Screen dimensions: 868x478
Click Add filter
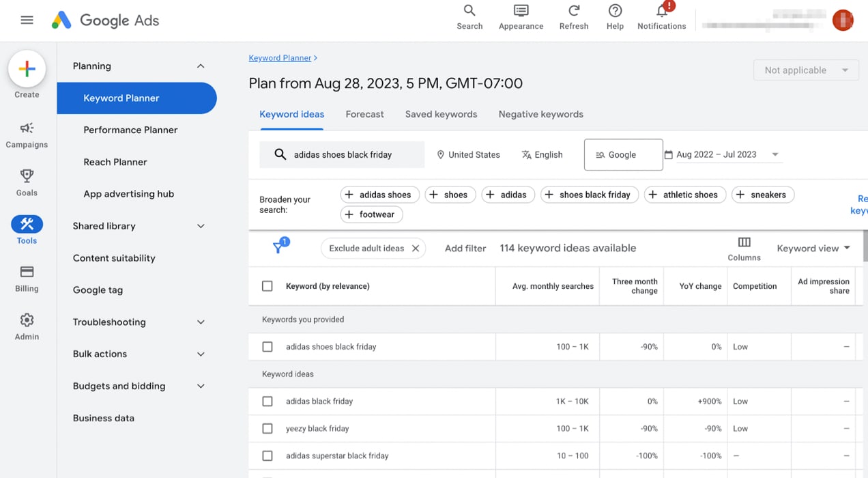pos(465,249)
